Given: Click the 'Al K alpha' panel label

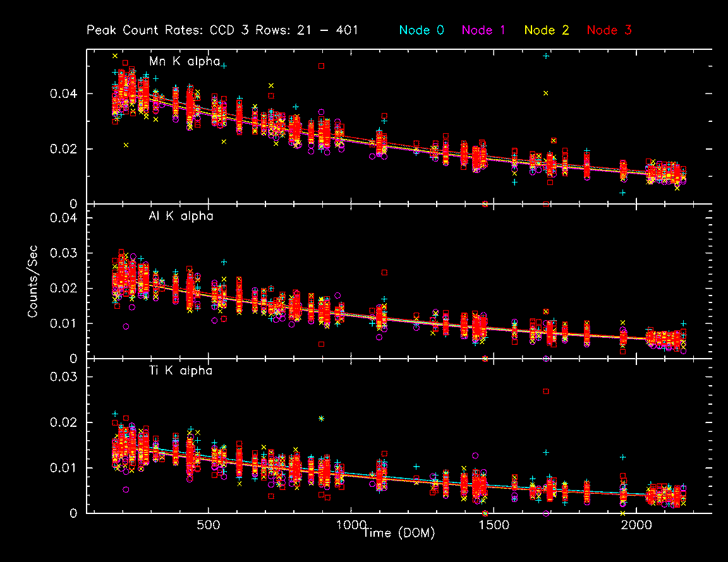Looking at the screenshot, I should 181,216.
